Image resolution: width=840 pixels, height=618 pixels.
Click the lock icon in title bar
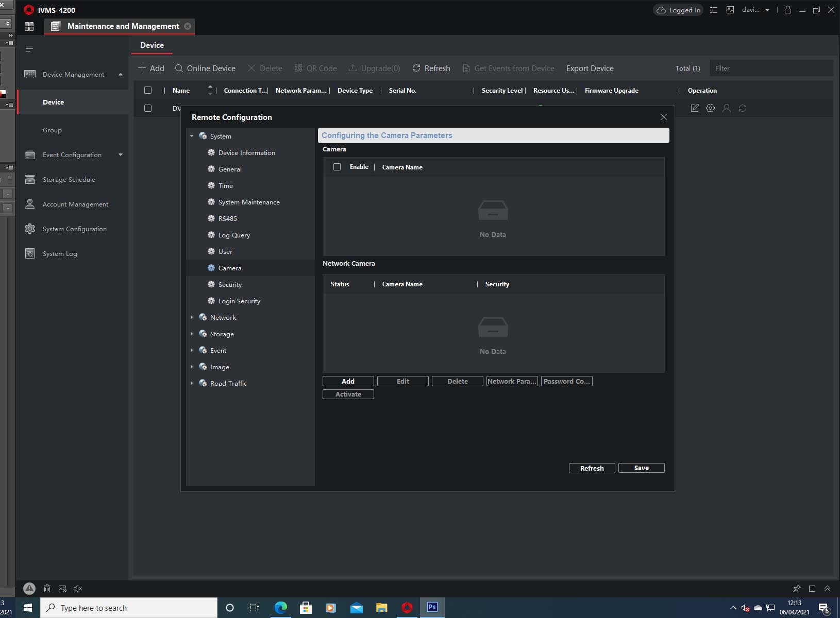787,10
